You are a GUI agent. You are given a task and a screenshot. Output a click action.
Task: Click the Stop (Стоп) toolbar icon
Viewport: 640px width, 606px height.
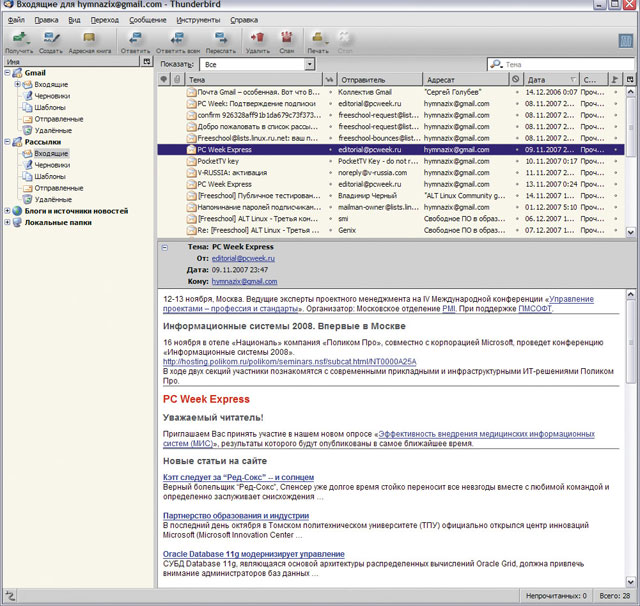pos(344,38)
